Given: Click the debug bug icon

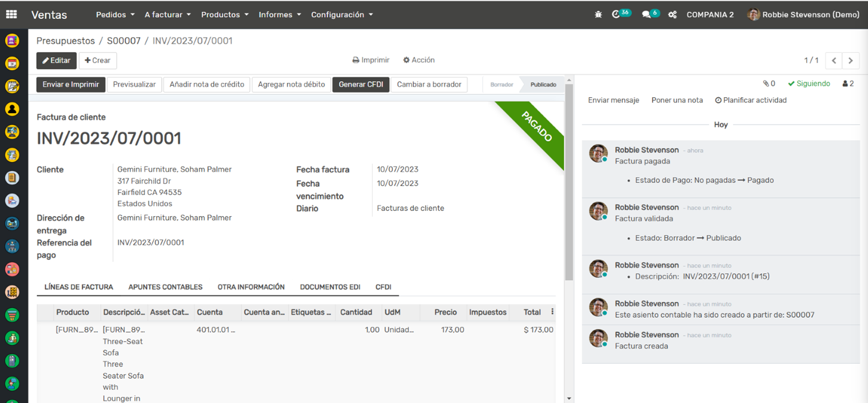Looking at the screenshot, I should point(598,15).
